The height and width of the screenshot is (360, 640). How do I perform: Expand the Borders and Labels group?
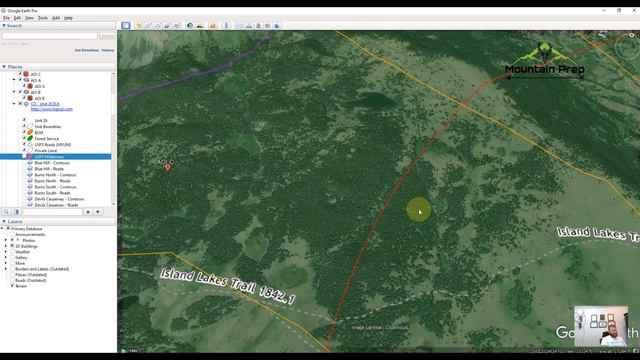coord(6,269)
